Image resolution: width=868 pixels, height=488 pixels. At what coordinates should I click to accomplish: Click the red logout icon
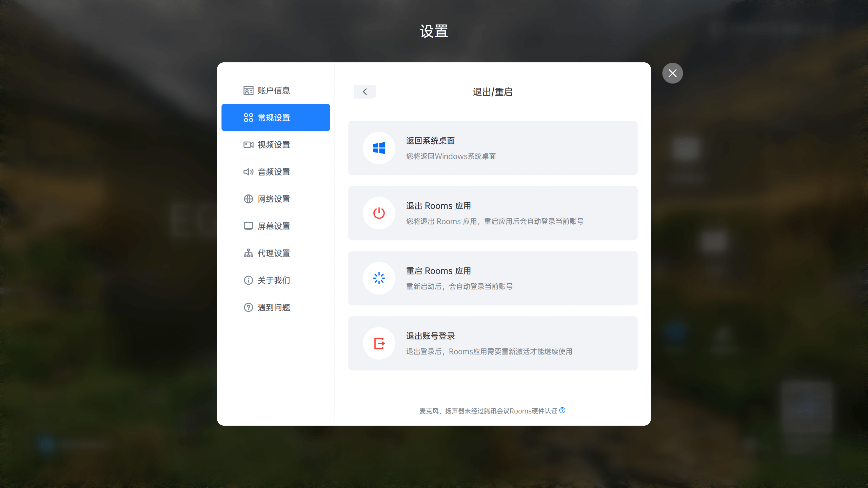[x=379, y=343]
